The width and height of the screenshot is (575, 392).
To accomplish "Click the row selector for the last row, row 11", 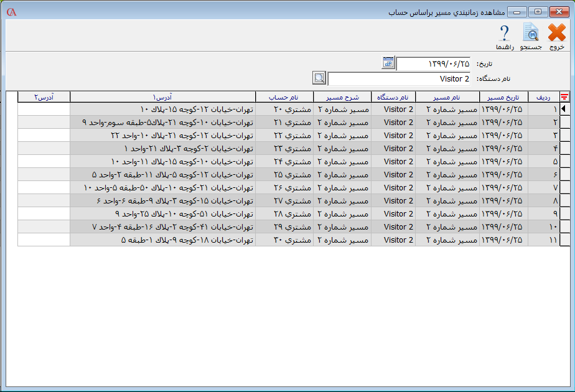I will (x=565, y=240).
